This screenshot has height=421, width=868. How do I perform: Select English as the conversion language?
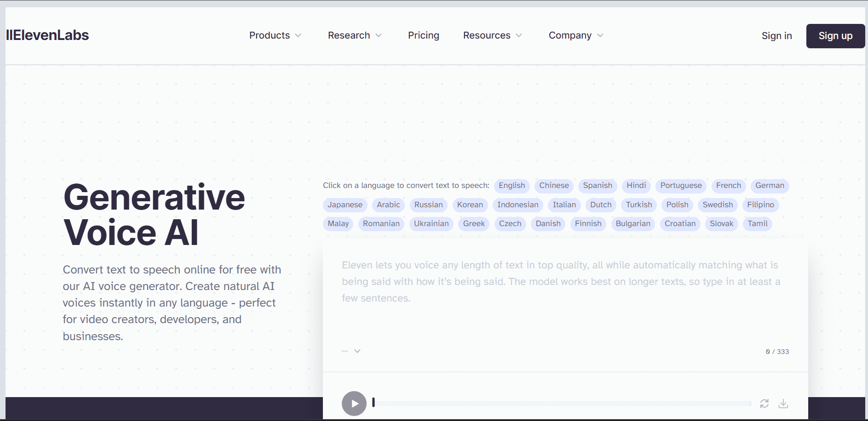(x=512, y=186)
